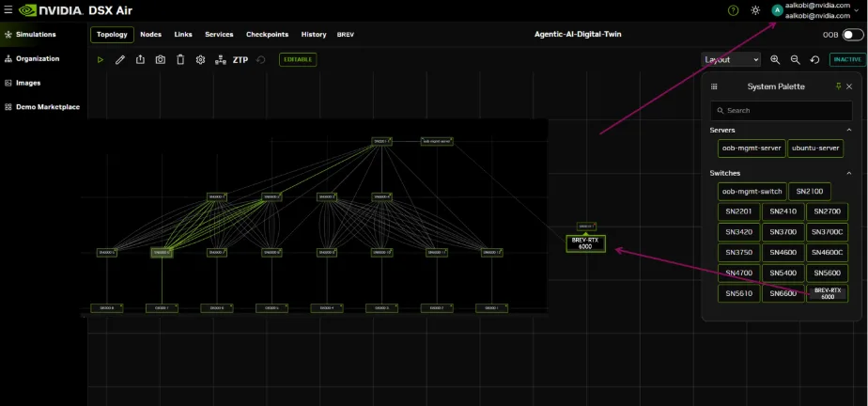
Task: Click the pencil edit icon
Action: (x=120, y=60)
